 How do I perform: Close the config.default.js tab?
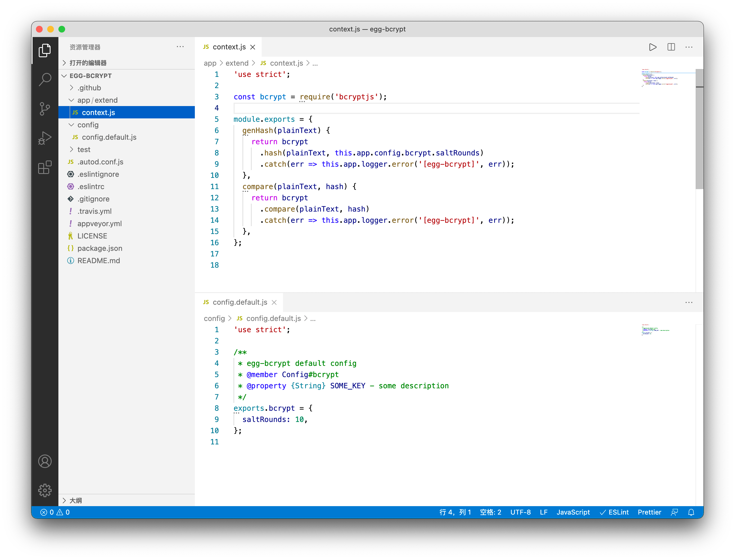[x=274, y=302]
